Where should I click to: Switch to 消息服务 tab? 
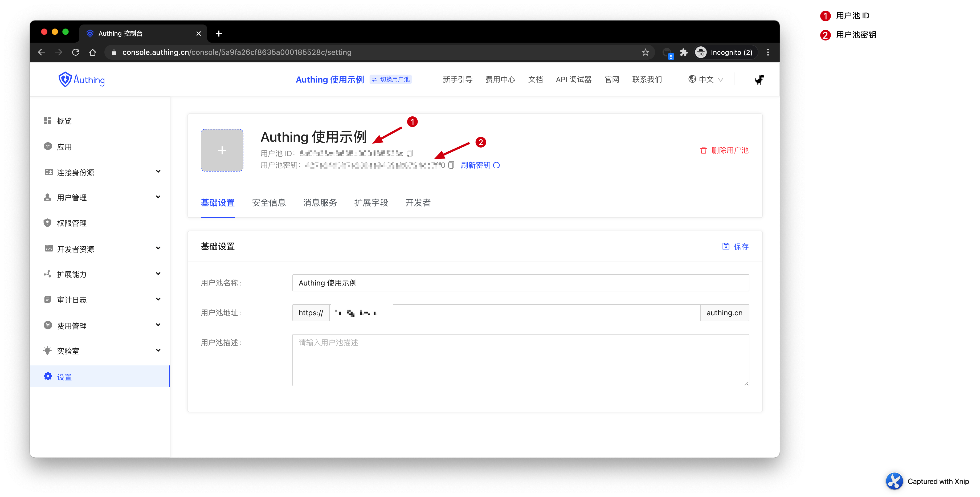pyautogui.click(x=320, y=203)
